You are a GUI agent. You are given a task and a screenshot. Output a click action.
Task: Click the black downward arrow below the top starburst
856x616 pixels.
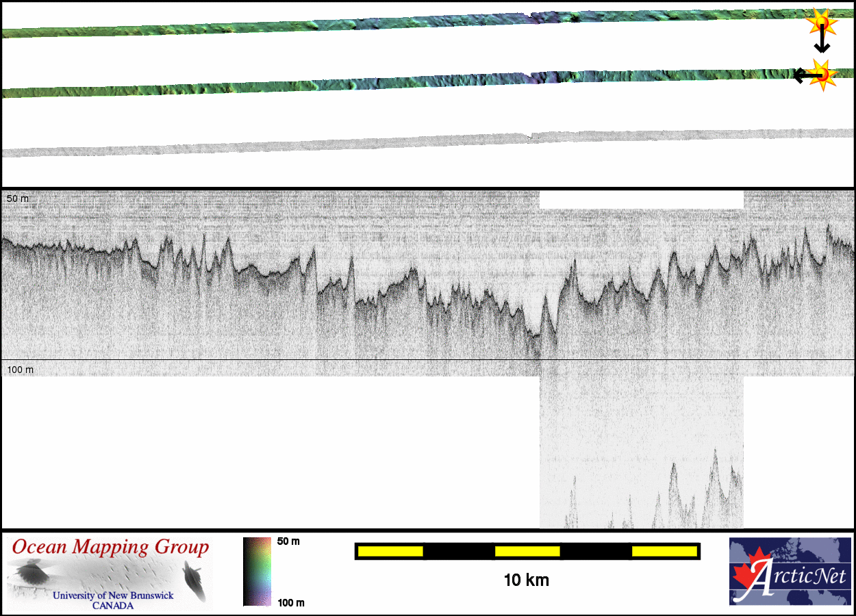(x=822, y=44)
